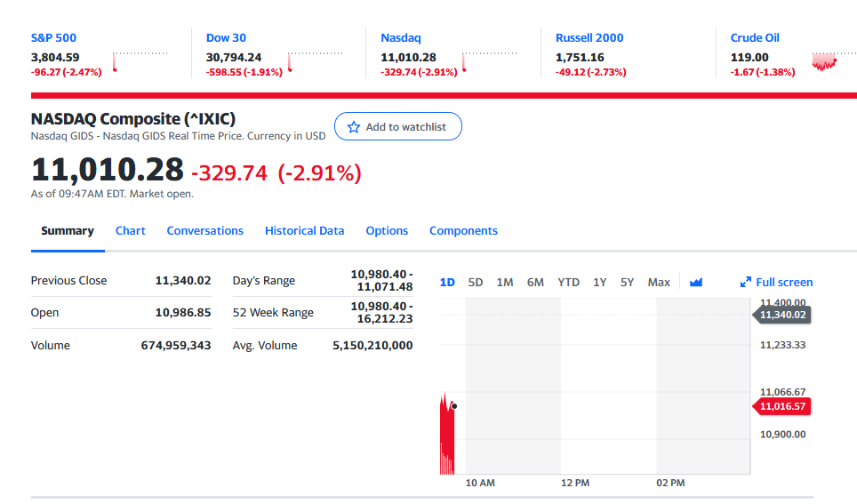Open the Russell 2000 index link

589,37
